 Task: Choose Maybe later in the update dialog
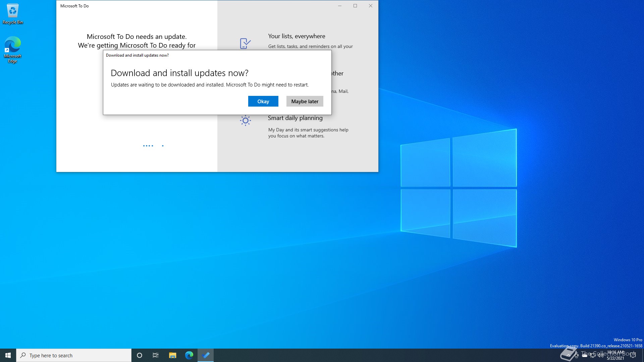(x=305, y=101)
